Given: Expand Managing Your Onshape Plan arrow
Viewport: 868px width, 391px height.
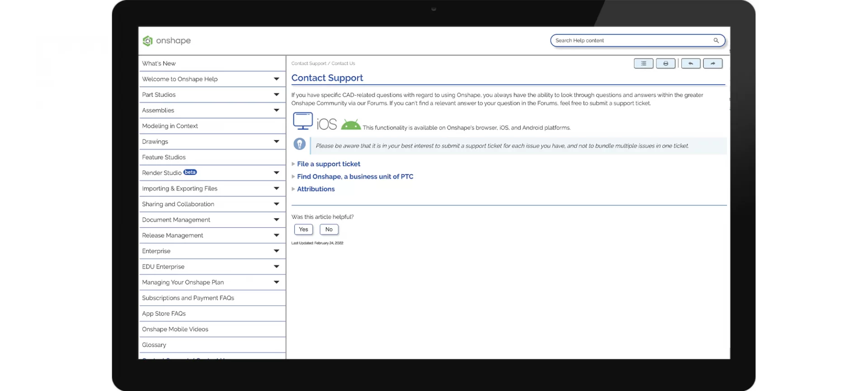Looking at the screenshot, I should click(x=276, y=282).
